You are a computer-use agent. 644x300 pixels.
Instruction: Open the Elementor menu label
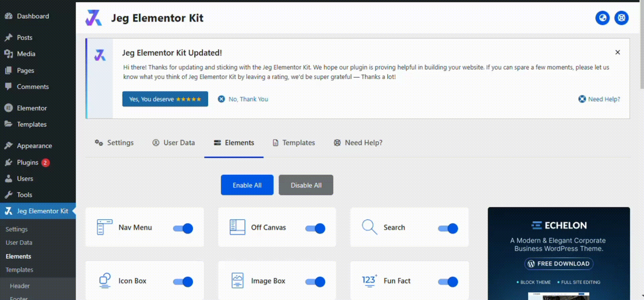32,108
